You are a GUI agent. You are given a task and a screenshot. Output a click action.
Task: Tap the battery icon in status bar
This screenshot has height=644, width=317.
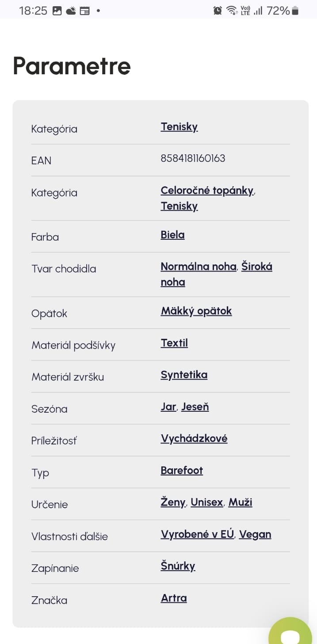pos(295,11)
